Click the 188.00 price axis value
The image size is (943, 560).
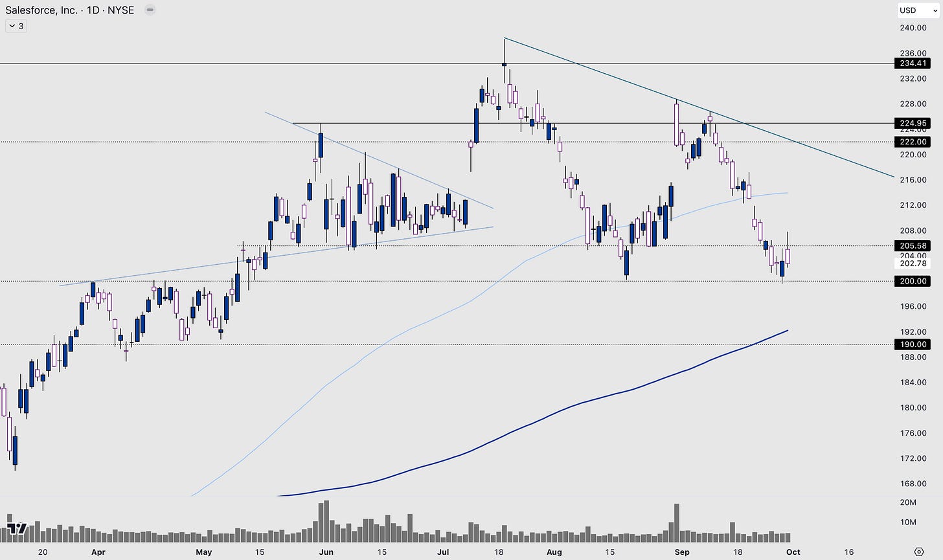click(x=913, y=357)
